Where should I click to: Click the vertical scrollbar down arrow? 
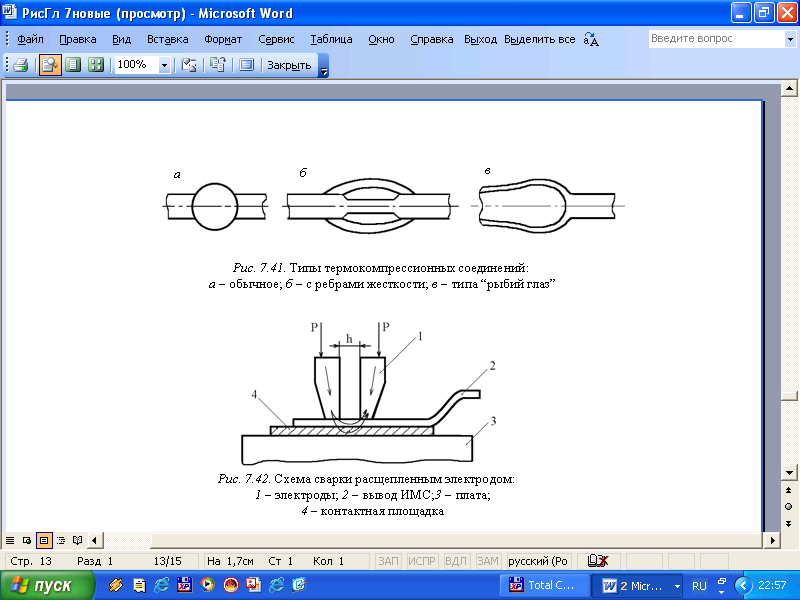click(x=789, y=472)
